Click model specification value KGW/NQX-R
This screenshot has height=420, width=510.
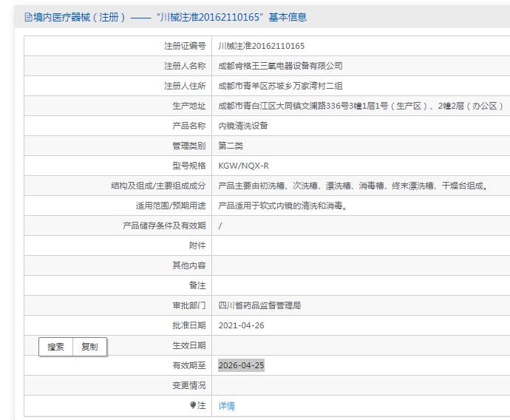(x=243, y=166)
